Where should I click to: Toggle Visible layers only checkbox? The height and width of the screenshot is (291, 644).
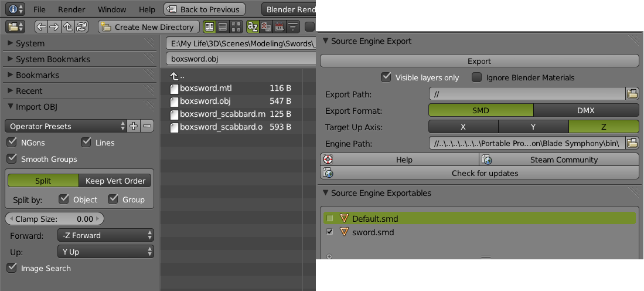pyautogui.click(x=386, y=77)
